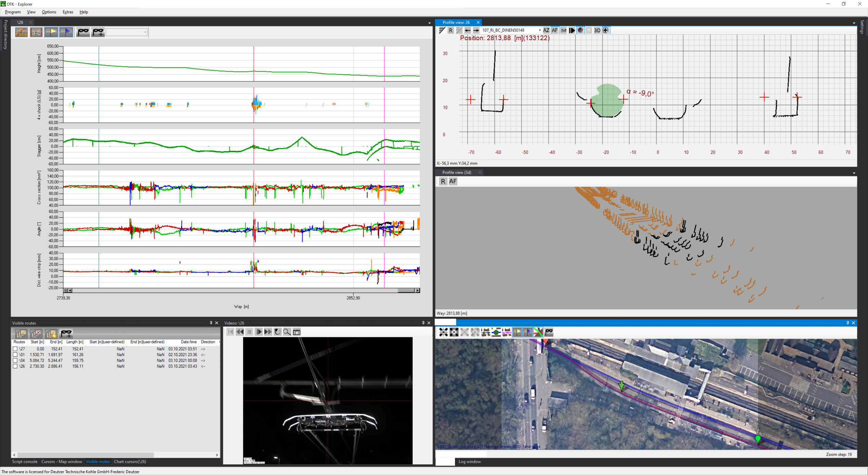Click the scissors cut tool icon

(x=36, y=32)
